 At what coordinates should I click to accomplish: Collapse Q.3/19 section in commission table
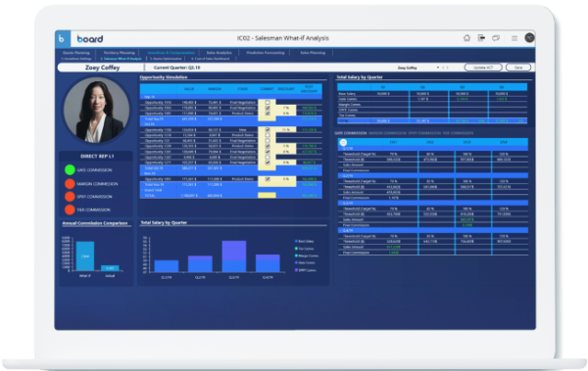pyautogui.click(x=340, y=203)
